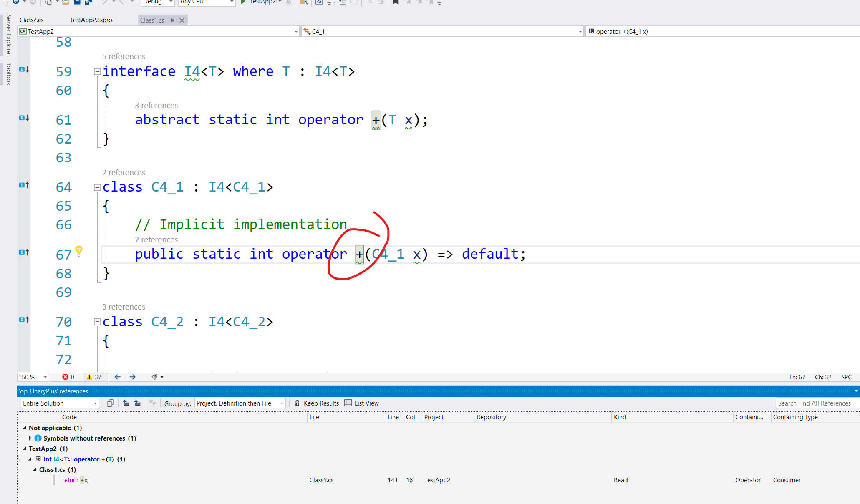Image resolution: width=860 pixels, height=504 pixels.
Task: Click the Save All icon
Action: [87, 3]
